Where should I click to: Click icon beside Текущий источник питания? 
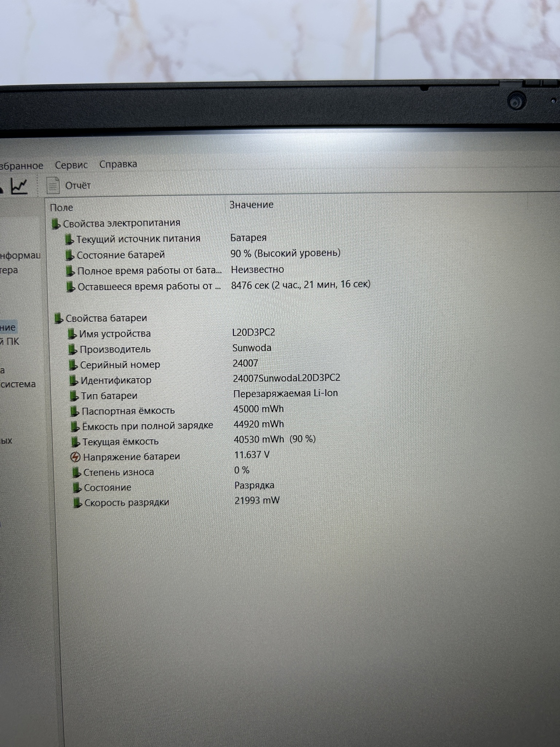pos(69,239)
